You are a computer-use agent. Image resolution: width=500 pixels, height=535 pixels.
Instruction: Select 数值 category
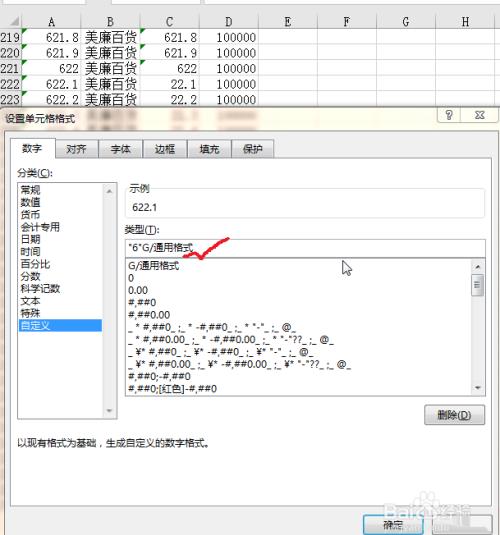point(61,202)
